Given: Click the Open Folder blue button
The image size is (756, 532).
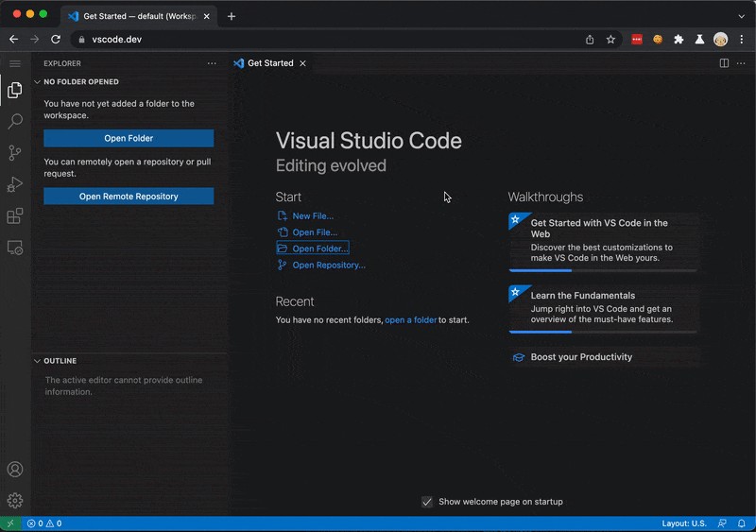Looking at the screenshot, I should (129, 138).
